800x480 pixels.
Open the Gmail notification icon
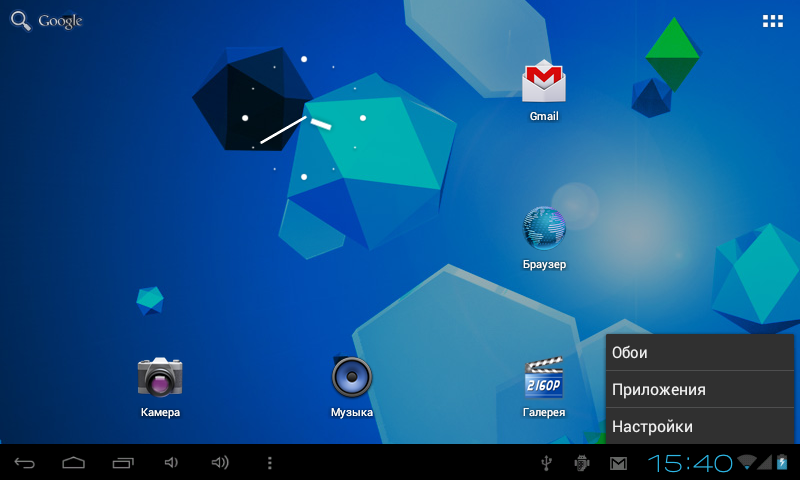[618, 463]
